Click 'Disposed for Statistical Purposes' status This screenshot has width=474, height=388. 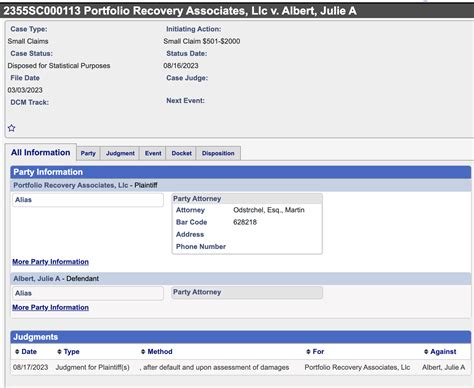59,66
